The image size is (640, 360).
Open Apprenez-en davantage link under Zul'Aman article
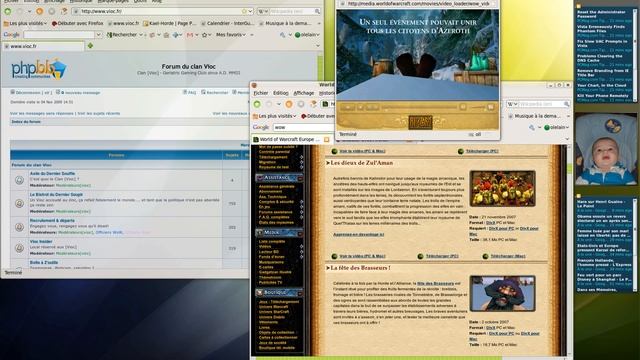point(358,235)
